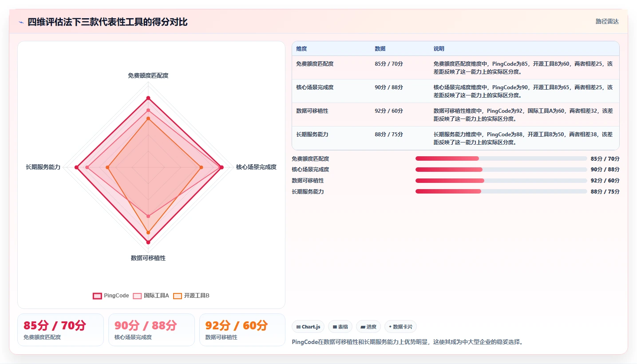The image size is (637, 364).
Task: Click 开源工具B's orange point on 长期服务能力 axis
Action: (107, 167)
